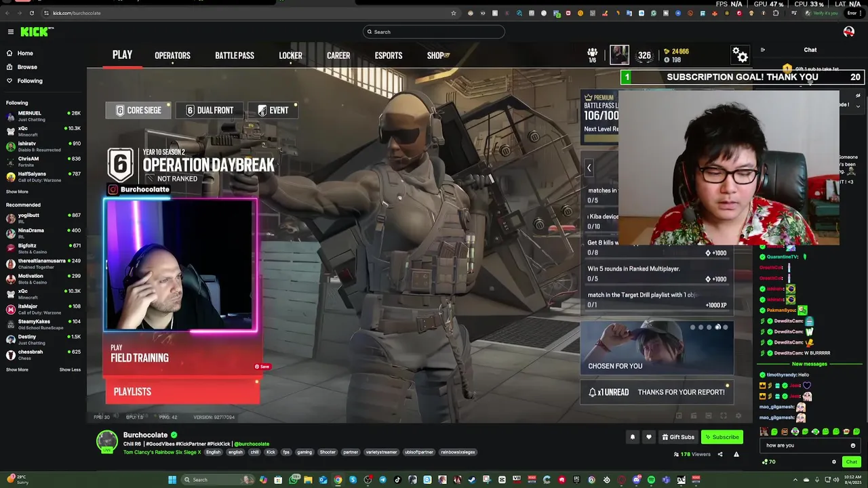Viewport: 868px width, 488px height.
Task: Open chat settings gear icon
Action: 834,462
